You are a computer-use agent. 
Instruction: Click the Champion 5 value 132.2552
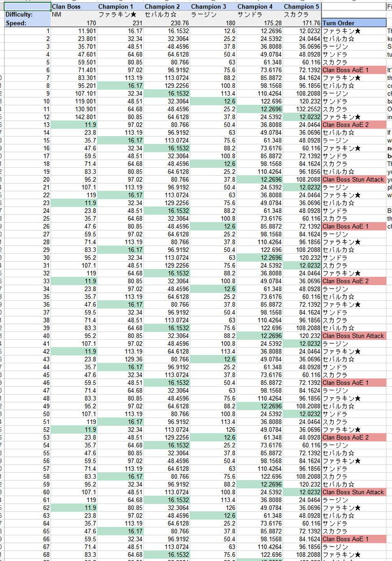302,109
